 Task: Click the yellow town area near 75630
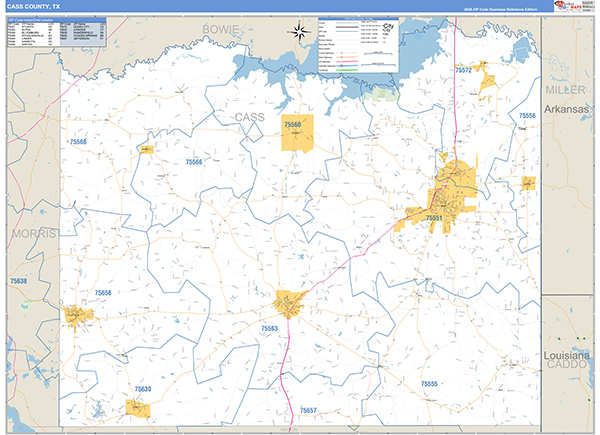pyautogui.click(x=137, y=408)
